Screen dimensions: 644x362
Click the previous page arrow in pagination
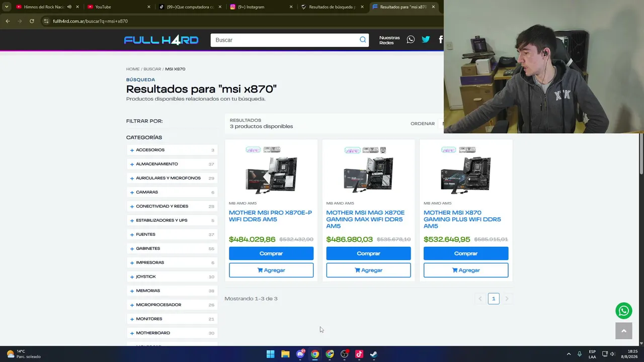[480, 299]
